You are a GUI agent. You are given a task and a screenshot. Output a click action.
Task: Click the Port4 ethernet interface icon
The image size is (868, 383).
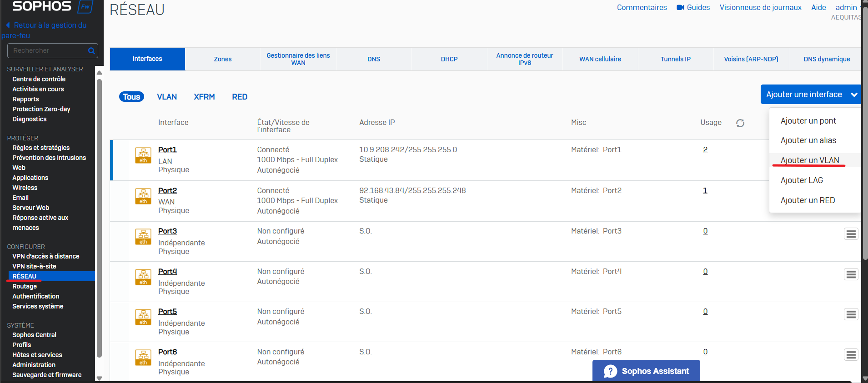pyautogui.click(x=143, y=277)
